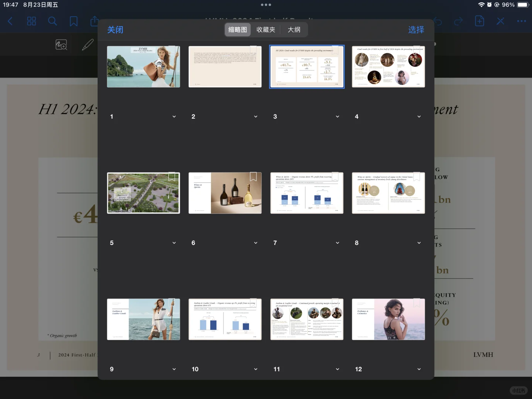Expand the page 1 options chevron
The height and width of the screenshot is (399, 532).
pyautogui.click(x=174, y=117)
